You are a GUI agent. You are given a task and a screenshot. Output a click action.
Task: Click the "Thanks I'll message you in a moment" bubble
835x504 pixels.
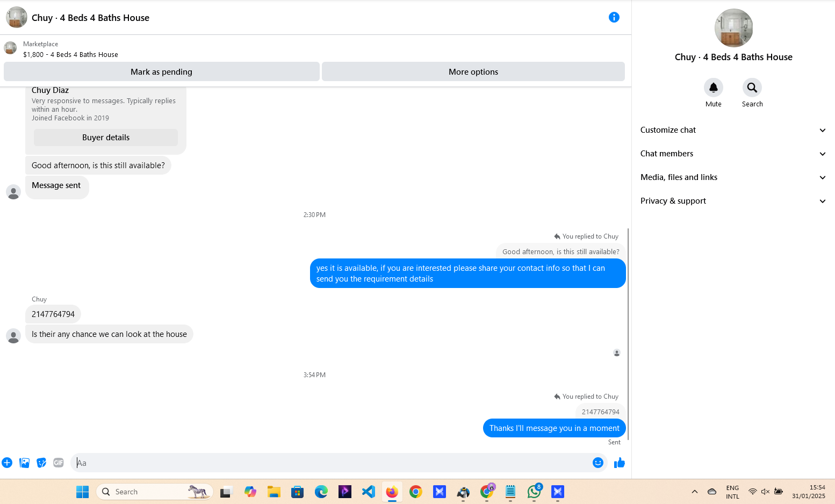[555, 428]
